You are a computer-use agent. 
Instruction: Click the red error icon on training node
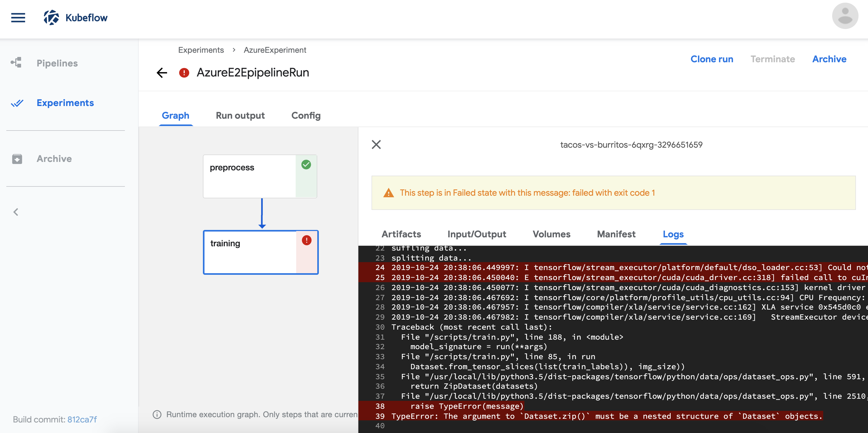pos(307,240)
